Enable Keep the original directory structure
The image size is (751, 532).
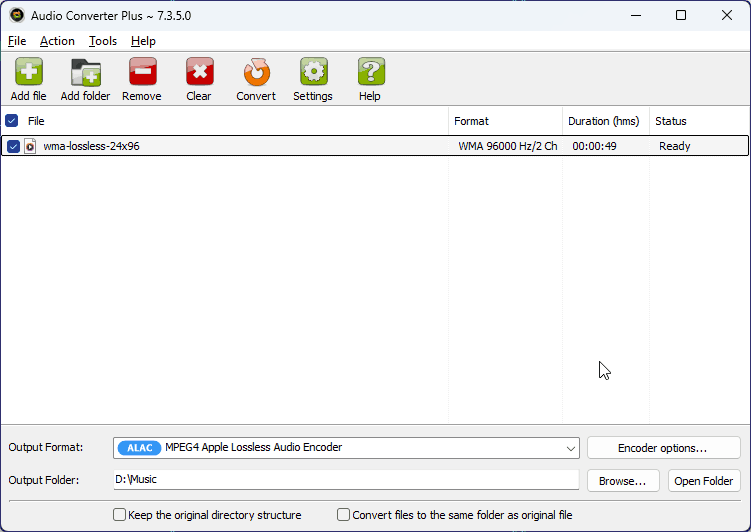click(x=119, y=515)
